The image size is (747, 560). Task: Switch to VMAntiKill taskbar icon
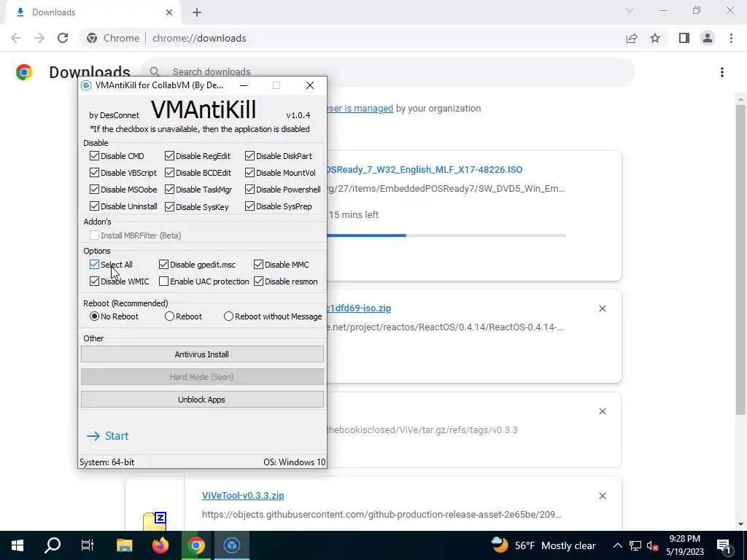point(231,545)
